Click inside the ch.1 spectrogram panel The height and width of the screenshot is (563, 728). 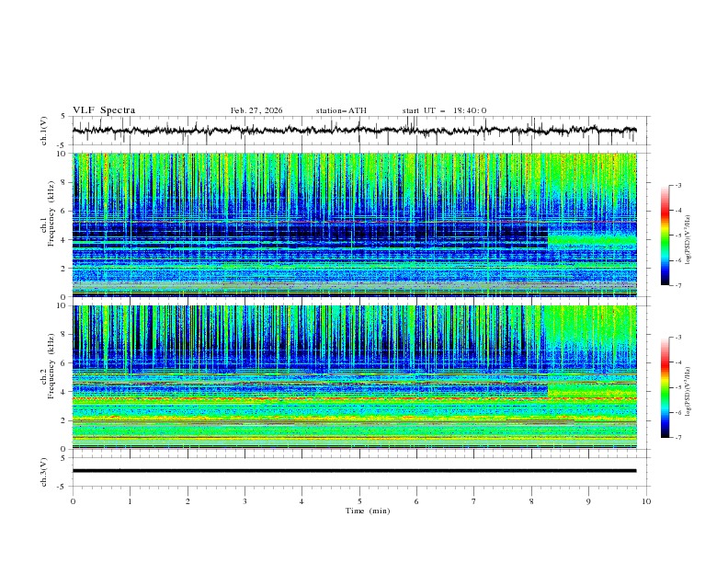(x=354, y=224)
